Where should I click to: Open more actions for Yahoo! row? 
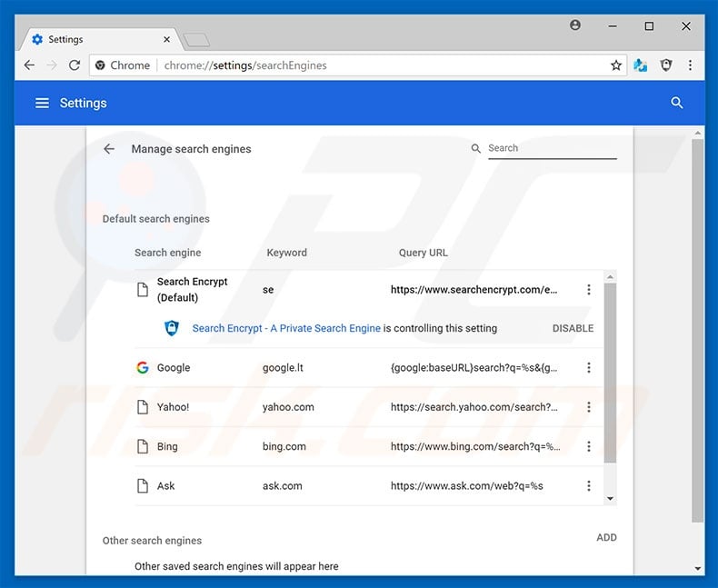pyautogui.click(x=589, y=406)
